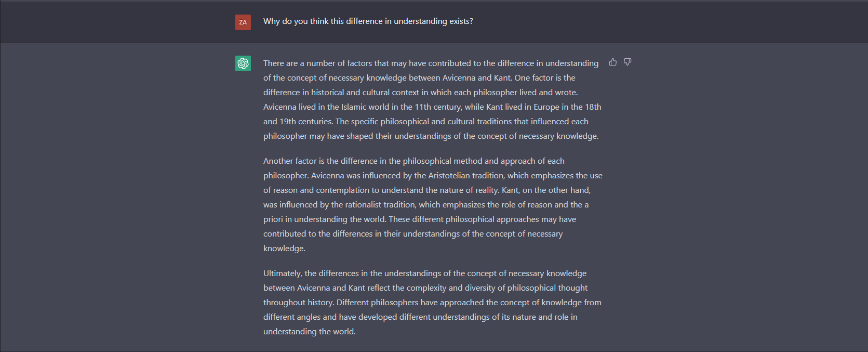The image size is (868, 352).
Task: Click the lone word 'knowledge.' ending second paragraph
Action: point(284,249)
